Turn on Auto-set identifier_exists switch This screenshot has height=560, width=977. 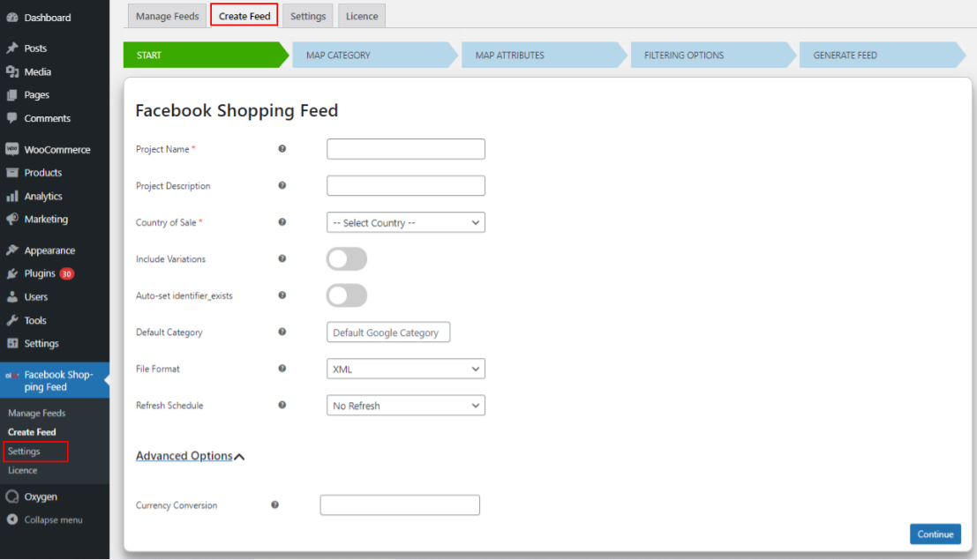coord(347,295)
